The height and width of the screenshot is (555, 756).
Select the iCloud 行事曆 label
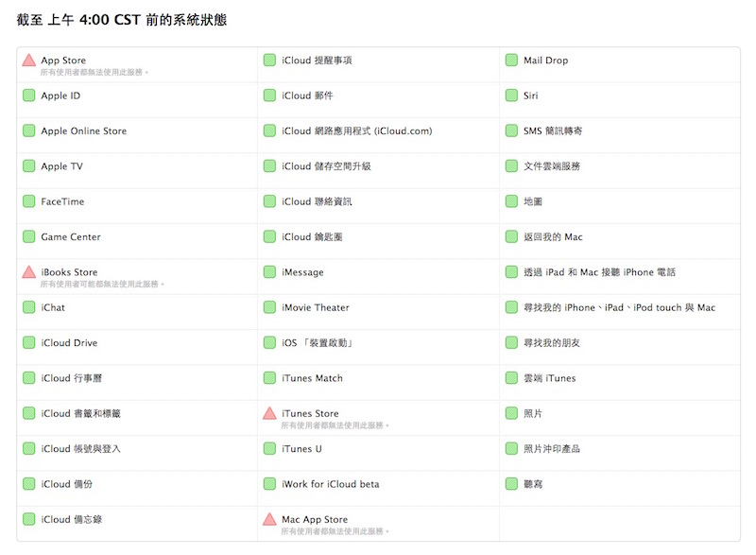click(x=72, y=378)
